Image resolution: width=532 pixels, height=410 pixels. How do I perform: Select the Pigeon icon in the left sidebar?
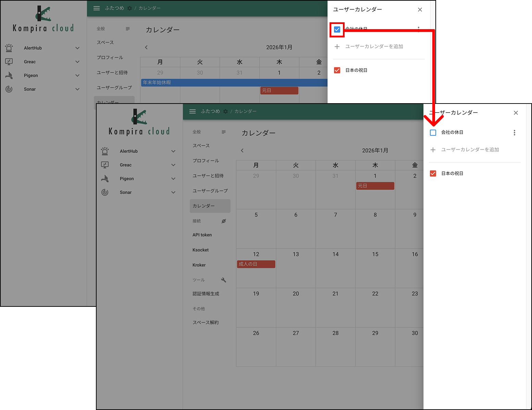pos(105,179)
